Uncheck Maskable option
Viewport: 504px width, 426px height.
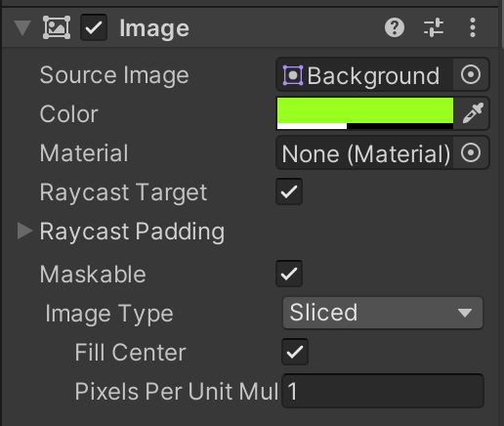click(x=289, y=274)
